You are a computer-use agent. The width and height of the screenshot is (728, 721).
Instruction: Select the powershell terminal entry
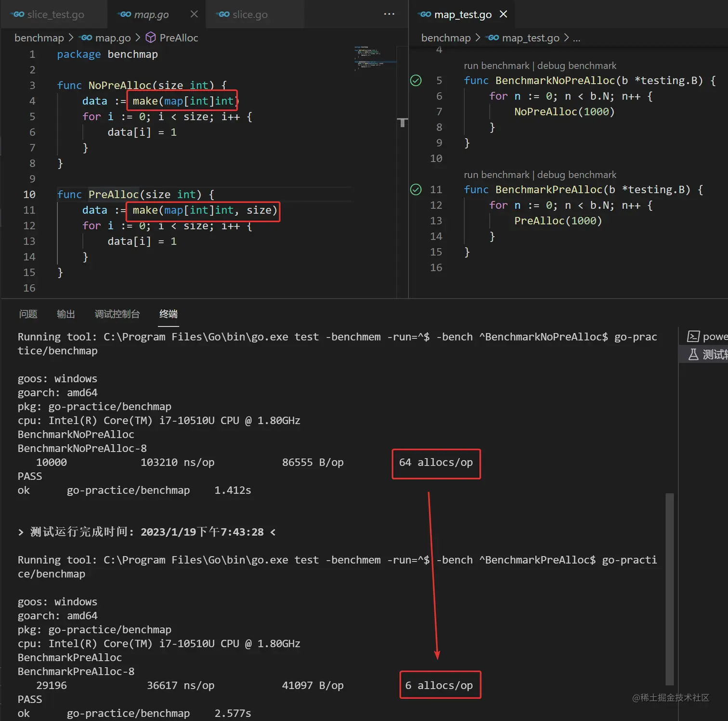pos(707,336)
